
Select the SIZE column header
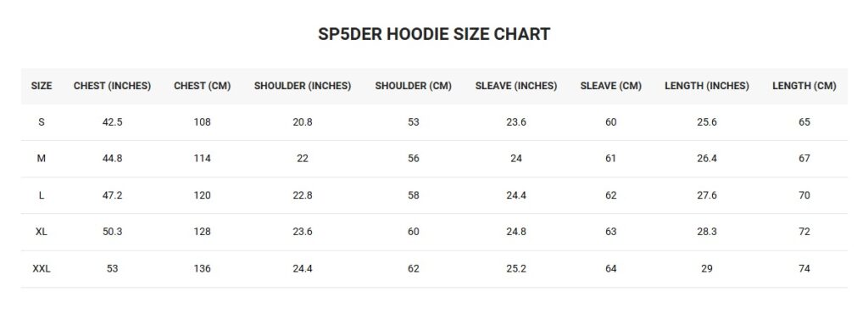click(42, 86)
